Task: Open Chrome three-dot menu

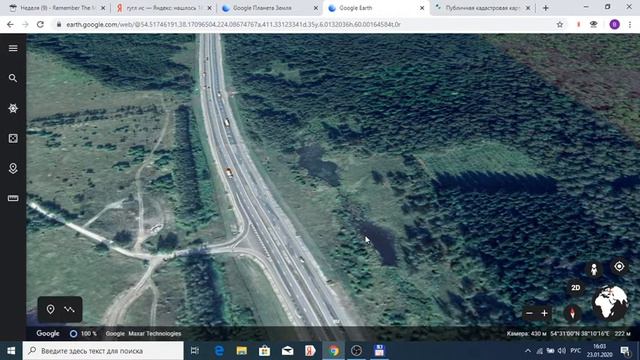Action: pyautogui.click(x=630, y=24)
